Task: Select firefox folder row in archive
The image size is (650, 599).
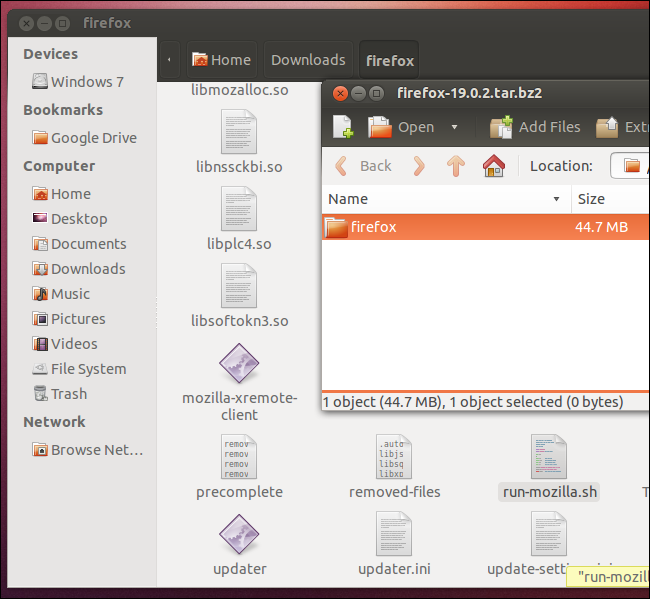Action: (485, 227)
